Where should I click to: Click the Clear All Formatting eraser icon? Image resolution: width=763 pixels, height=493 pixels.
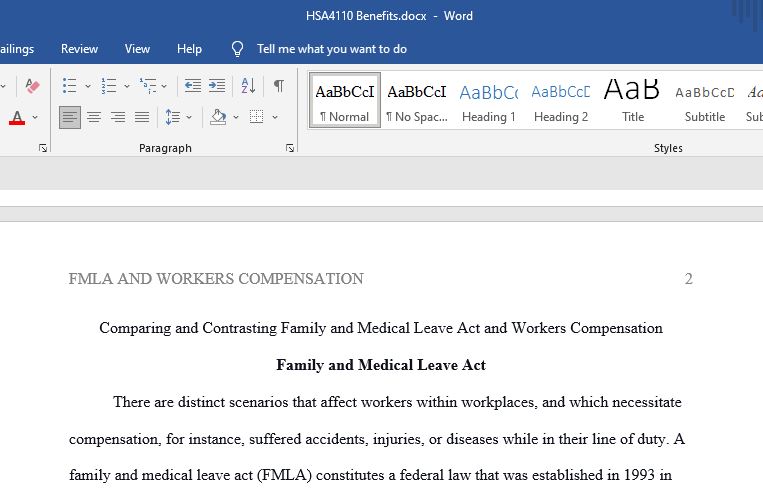(x=32, y=86)
